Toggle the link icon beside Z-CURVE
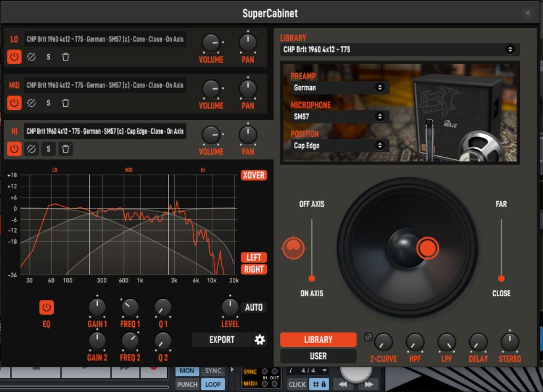543x392 pixels. pos(369,337)
